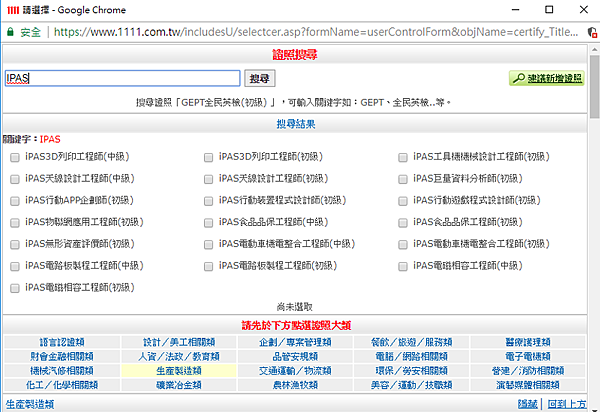
Task: Open 美容/運動/技職類 category
Action: [411, 384]
